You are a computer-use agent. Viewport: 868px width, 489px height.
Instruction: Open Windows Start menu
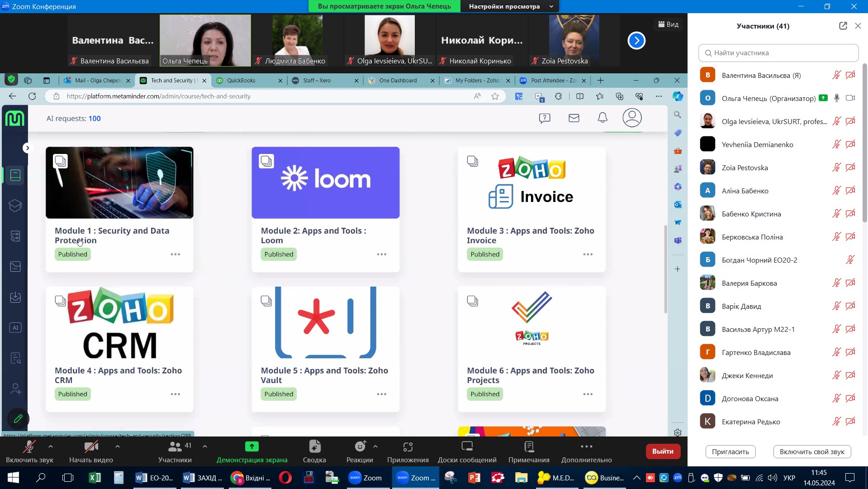[x=13, y=478]
